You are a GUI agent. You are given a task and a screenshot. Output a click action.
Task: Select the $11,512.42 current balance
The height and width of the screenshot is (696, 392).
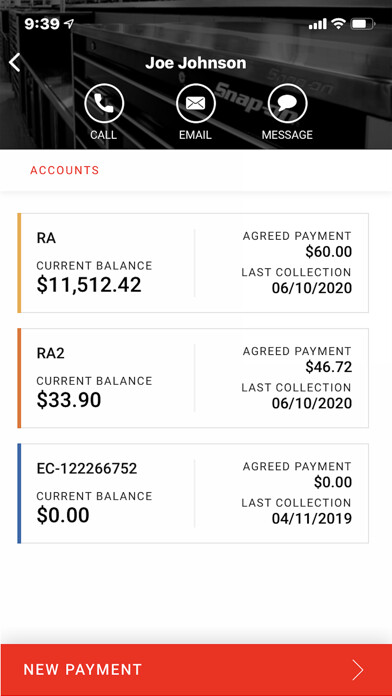point(89,285)
